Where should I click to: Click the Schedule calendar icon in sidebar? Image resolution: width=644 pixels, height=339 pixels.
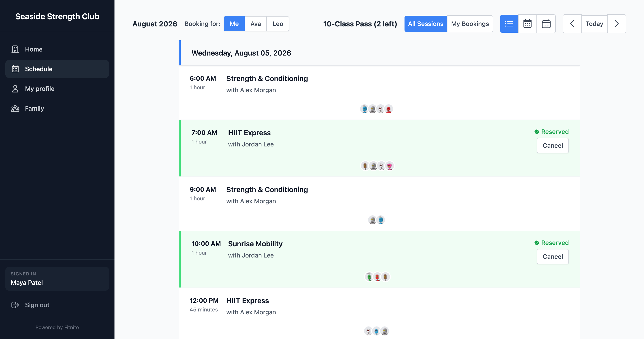click(x=15, y=69)
